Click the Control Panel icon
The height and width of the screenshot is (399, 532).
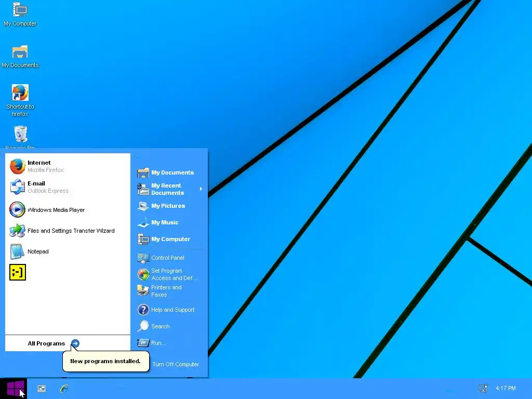(x=143, y=258)
